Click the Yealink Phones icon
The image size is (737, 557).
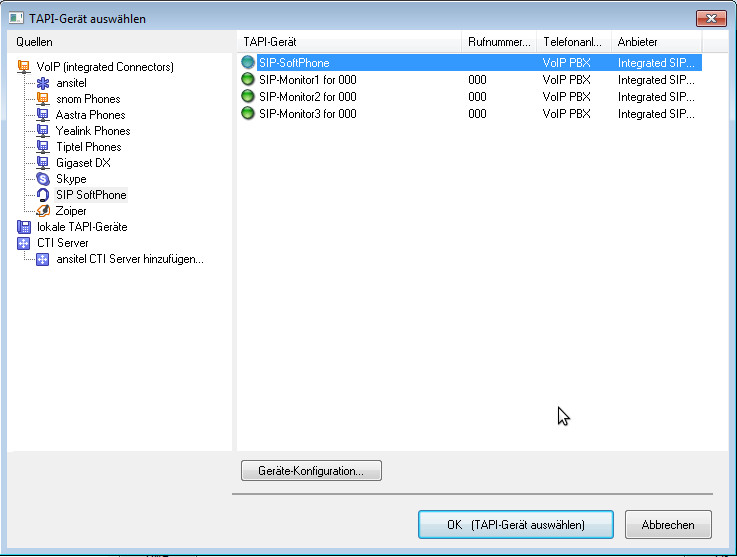[43, 131]
